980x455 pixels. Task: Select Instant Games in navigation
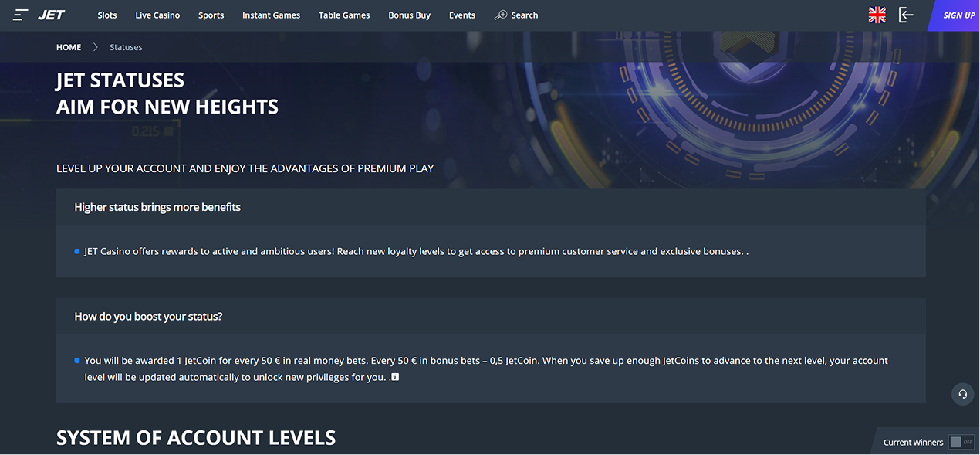[271, 15]
